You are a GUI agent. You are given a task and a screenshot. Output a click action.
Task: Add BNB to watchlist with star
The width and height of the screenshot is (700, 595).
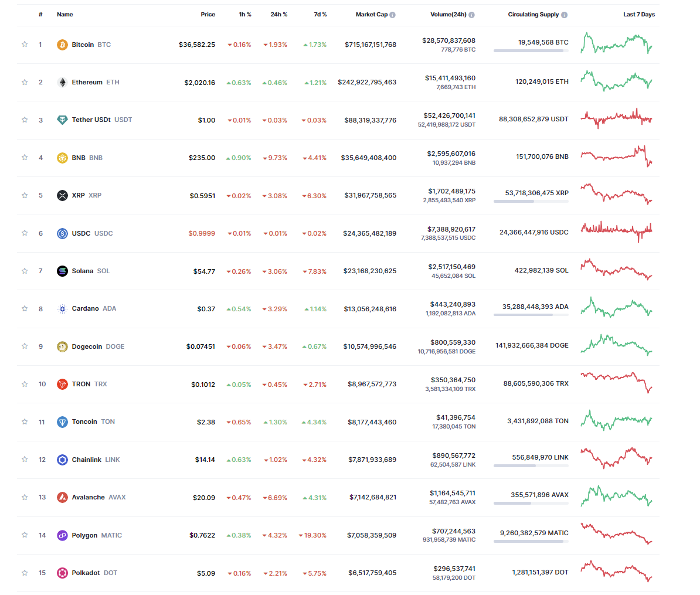click(x=25, y=157)
